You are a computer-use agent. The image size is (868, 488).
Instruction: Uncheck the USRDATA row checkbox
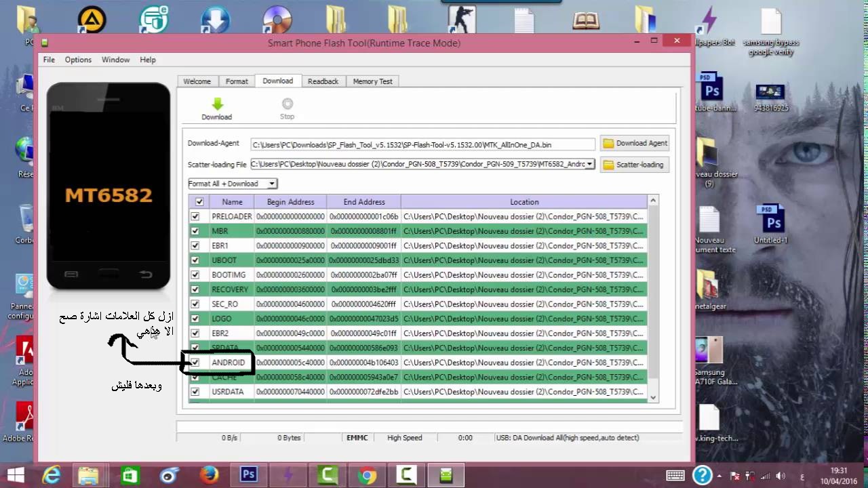point(195,392)
